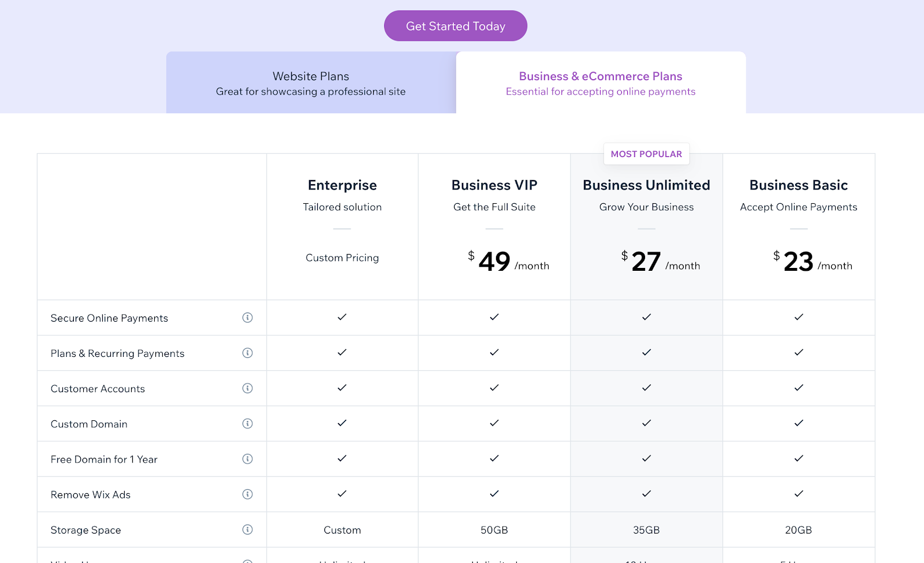The width and height of the screenshot is (924, 563).
Task: Click the Business Basic $23 per month price
Action: pyautogui.click(x=813, y=262)
